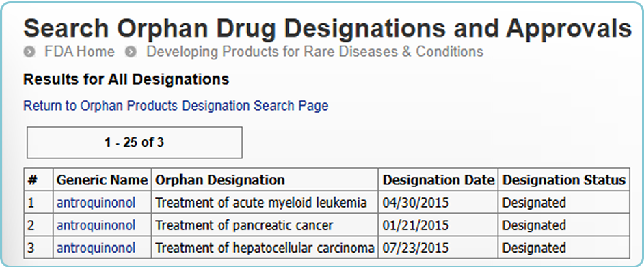Open antroquinonol link for hepatocellular carcinoma

[x=96, y=248]
